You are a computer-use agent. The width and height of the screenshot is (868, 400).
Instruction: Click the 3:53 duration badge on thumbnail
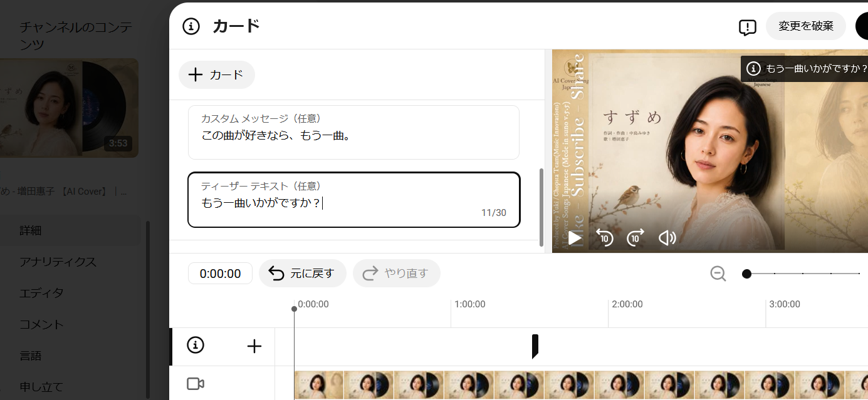coord(118,143)
